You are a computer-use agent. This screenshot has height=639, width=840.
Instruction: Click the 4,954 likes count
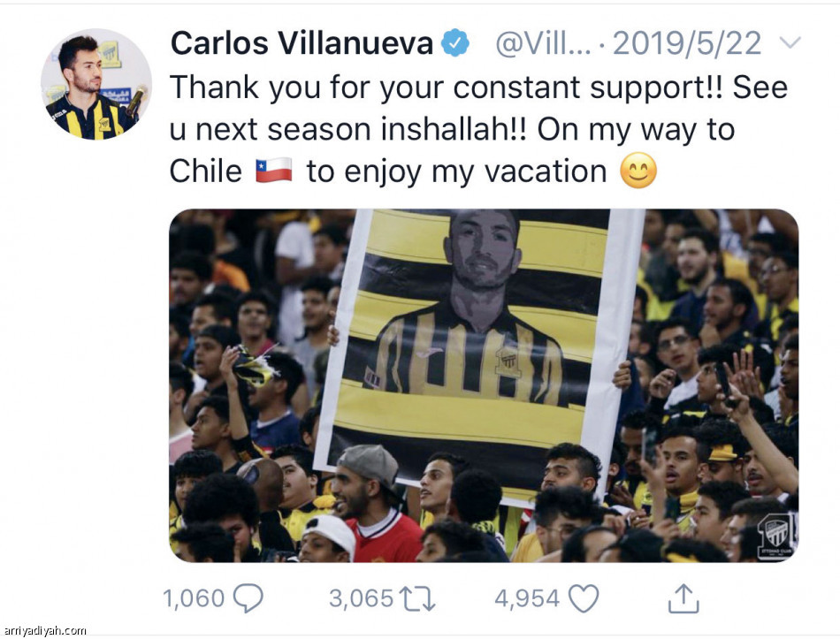[x=527, y=599]
